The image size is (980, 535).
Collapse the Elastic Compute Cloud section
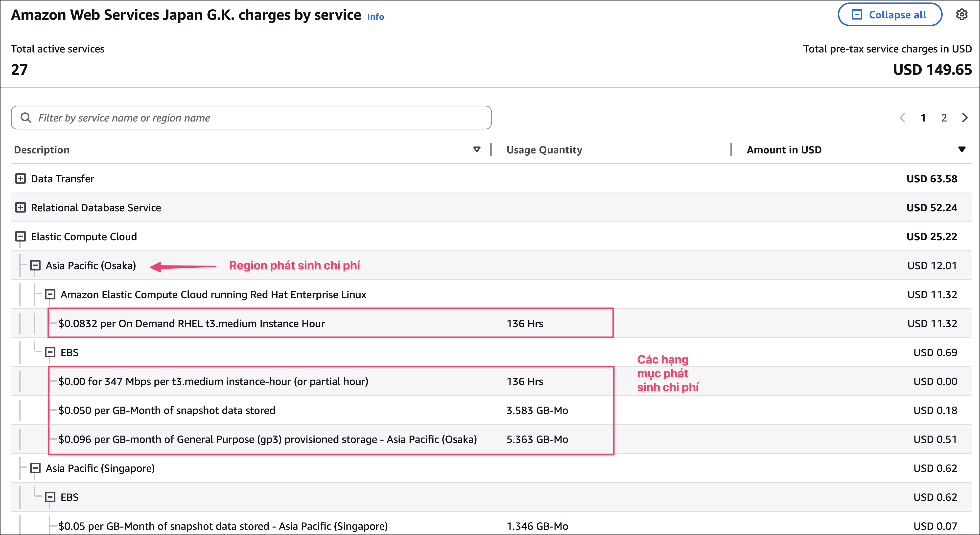click(21, 236)
